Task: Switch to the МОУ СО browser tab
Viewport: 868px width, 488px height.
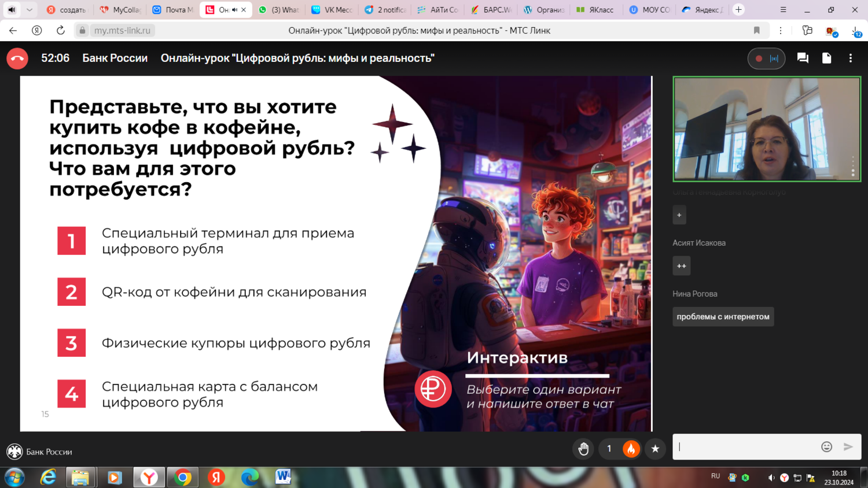Action: point(649,10)
